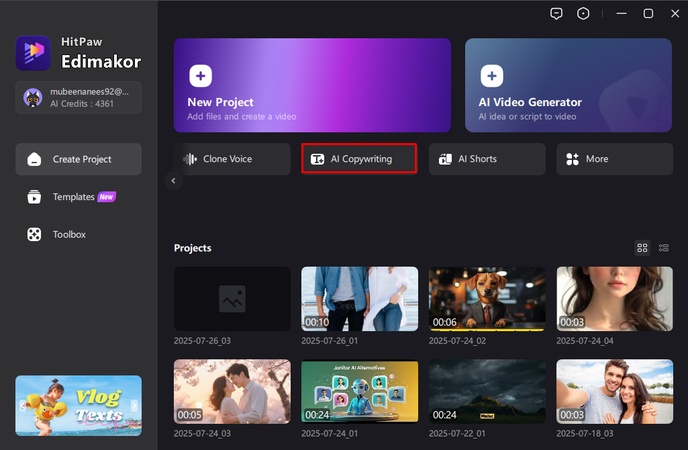The width and height of the screenshot is (688, 450).
Task: Open AI Shorts tool
Action: tap(487, 159)
